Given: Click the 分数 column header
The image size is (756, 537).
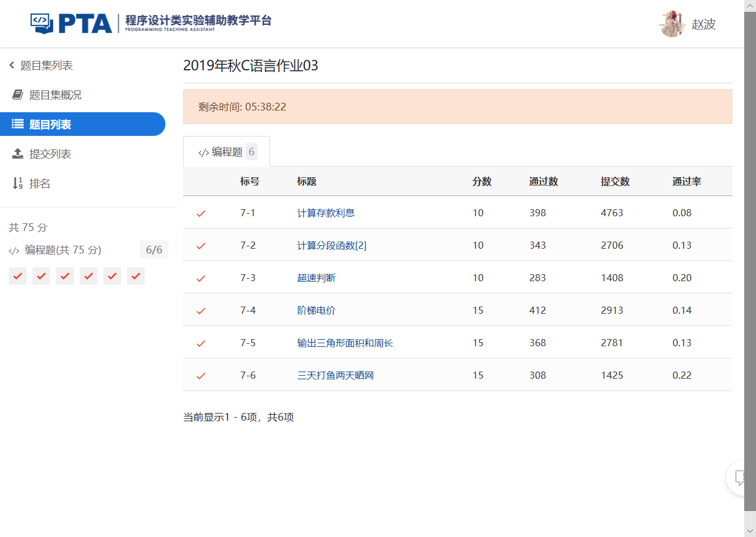Looking at the screenshot, I should pyautogui.click(x=482, y=181).
